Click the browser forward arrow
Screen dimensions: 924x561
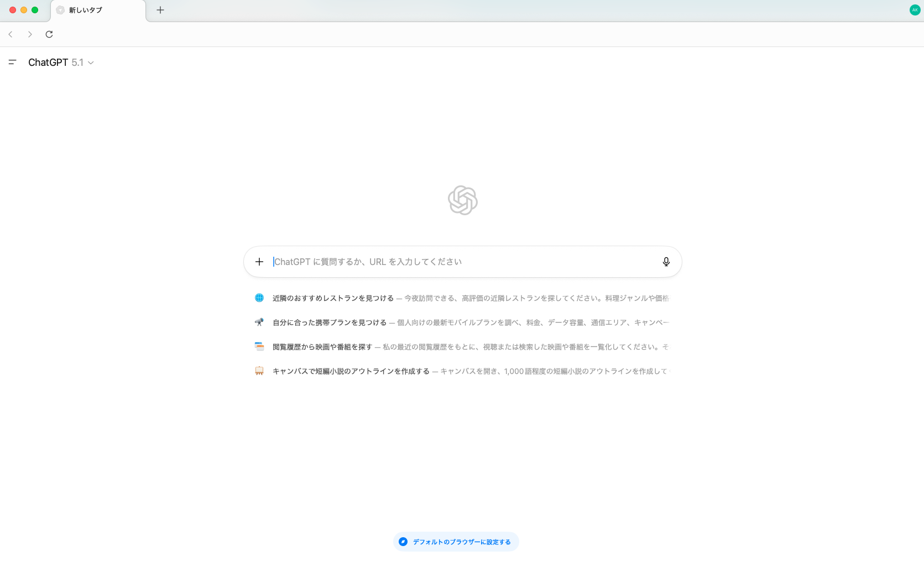pos(30,34)
